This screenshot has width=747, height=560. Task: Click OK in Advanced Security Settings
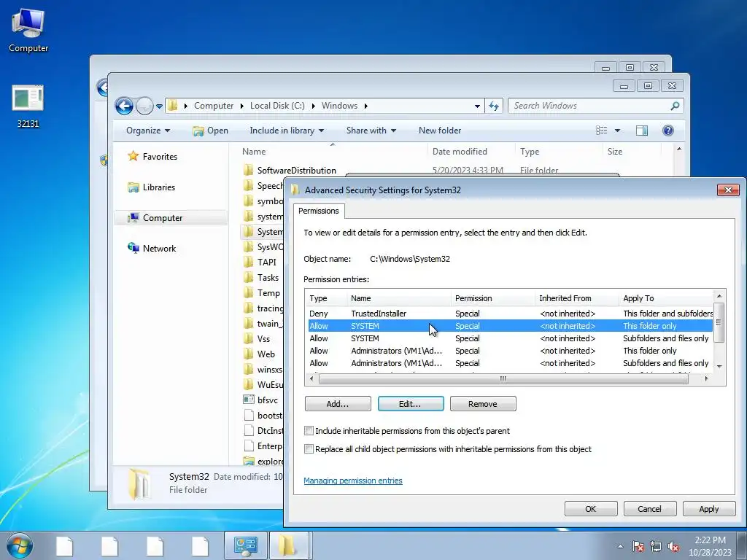pyautogui.click(x=591, y=509)
